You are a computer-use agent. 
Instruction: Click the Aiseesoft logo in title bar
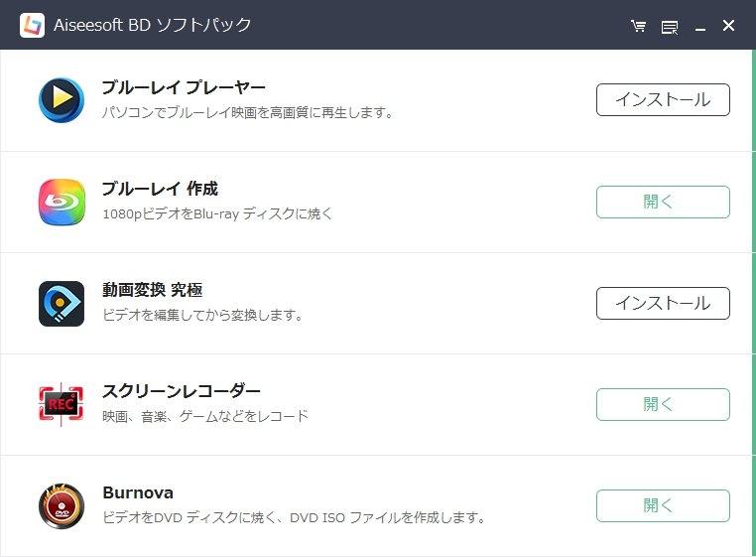32,25
